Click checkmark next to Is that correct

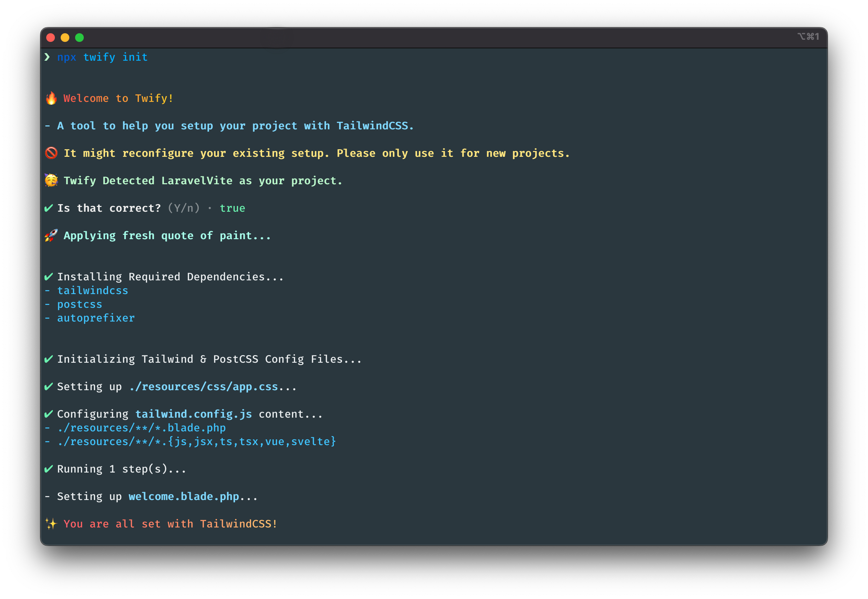point(48,208)
